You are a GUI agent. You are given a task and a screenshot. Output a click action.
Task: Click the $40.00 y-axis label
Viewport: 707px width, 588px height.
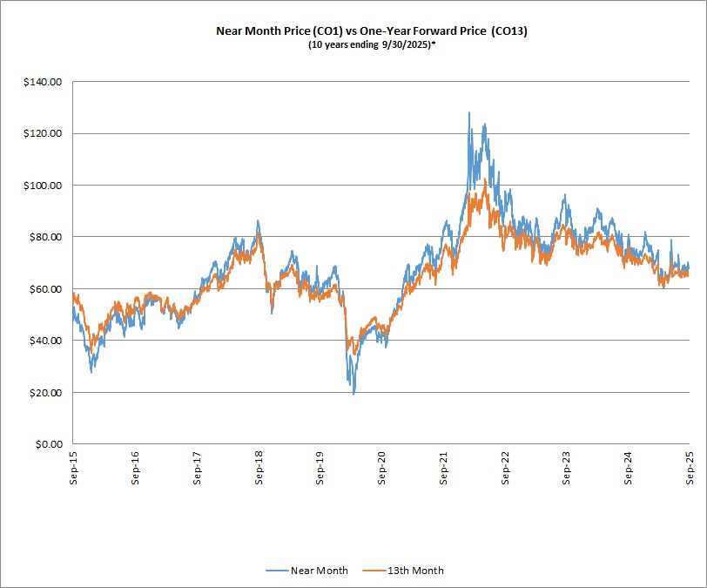click(45, 341)
